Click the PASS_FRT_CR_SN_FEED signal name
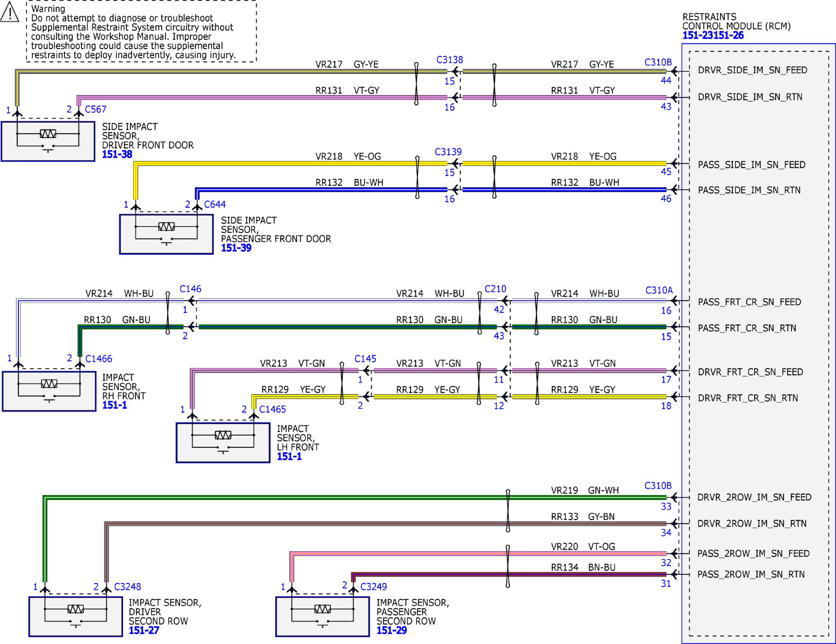The height and width of the screenshot is (644, 836). [749, 302]
